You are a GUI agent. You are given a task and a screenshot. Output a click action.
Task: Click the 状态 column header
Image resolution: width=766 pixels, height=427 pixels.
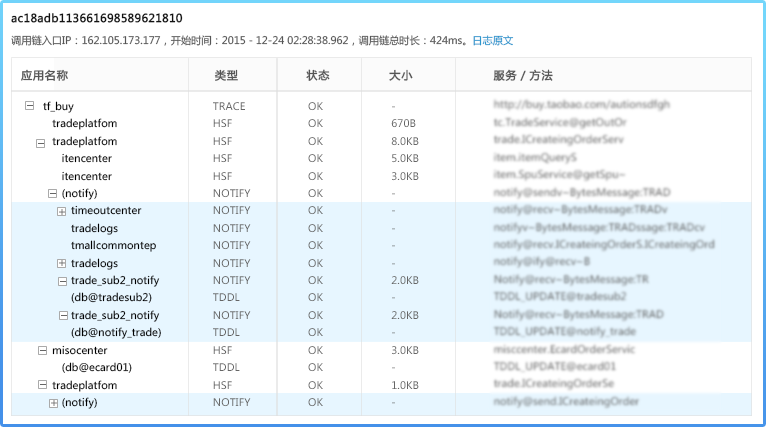[x=317, y=76]
